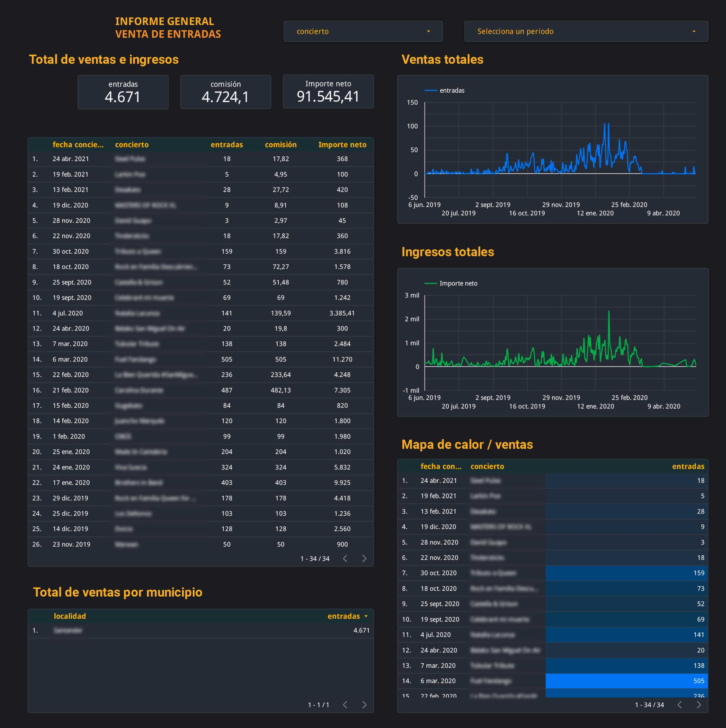Click localidad column header in municipio table
The image size is (726, 728).
(x=70, y=616)
